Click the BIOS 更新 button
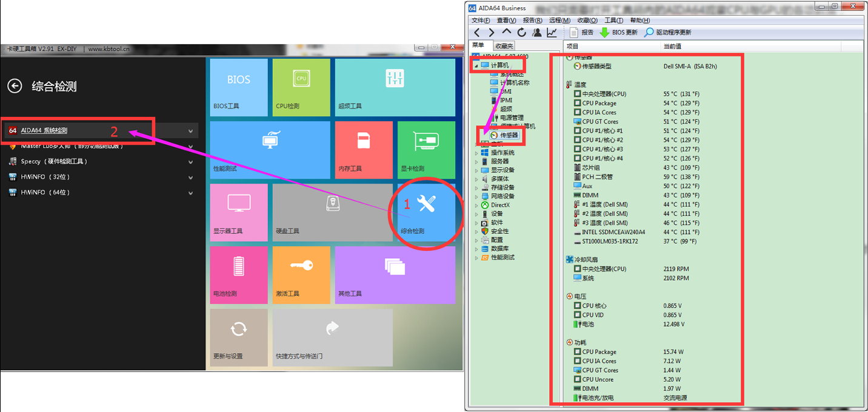This screenshot has height=412, width=868. pyautogui.click(x=619, y=33)
